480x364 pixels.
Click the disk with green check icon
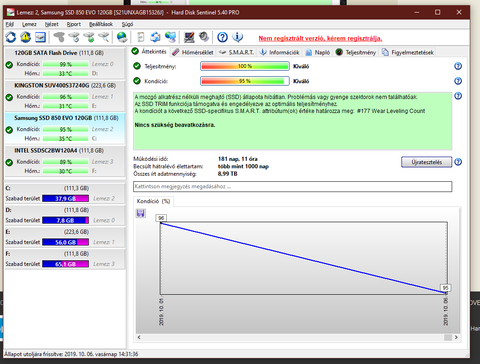tap(89, 37)
